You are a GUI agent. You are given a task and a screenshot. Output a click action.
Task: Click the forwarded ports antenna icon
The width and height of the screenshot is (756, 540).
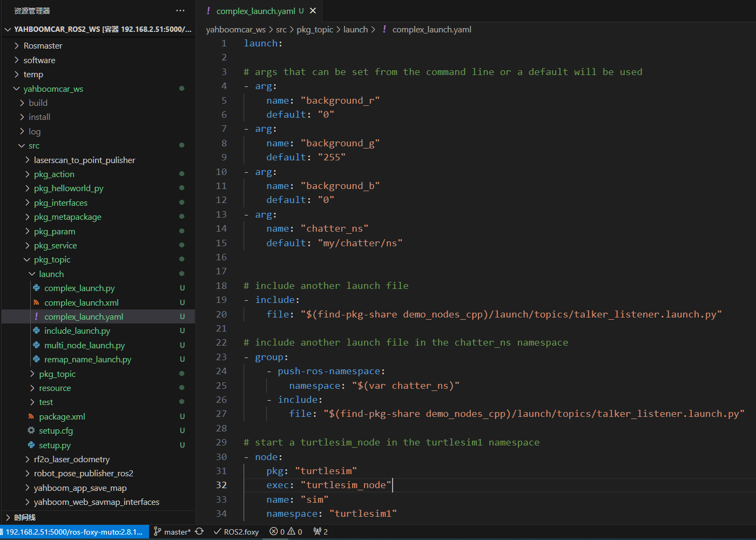click(x=318, y=531)
